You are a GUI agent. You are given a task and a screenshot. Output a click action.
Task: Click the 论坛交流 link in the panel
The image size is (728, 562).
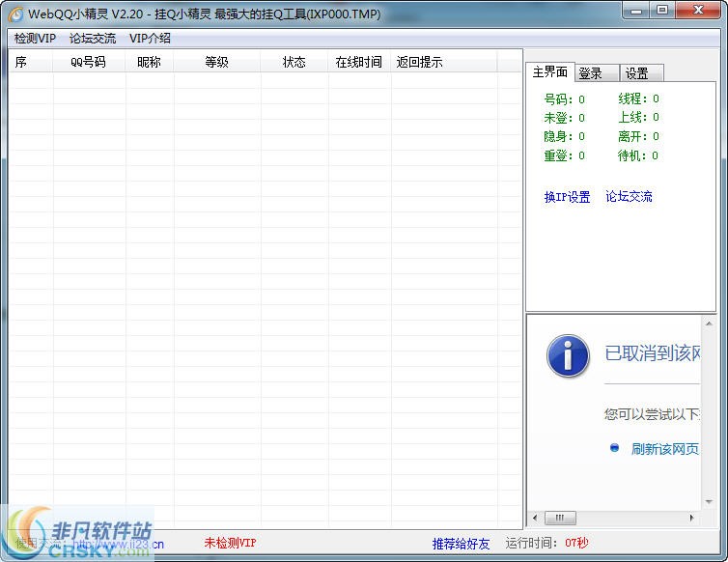tap(630, 196)
